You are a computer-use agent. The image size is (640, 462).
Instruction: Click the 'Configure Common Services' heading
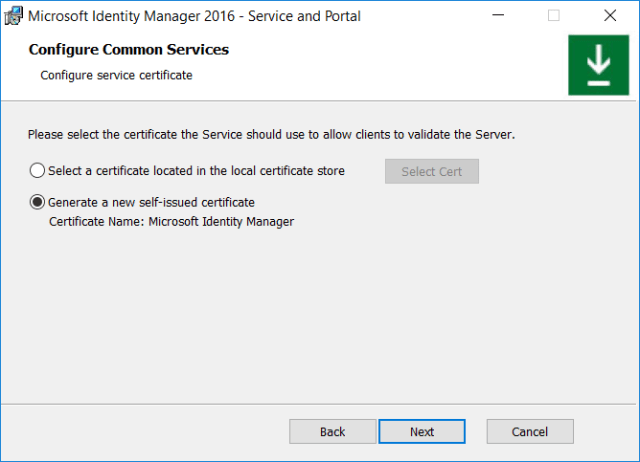[x=129, y=50]
